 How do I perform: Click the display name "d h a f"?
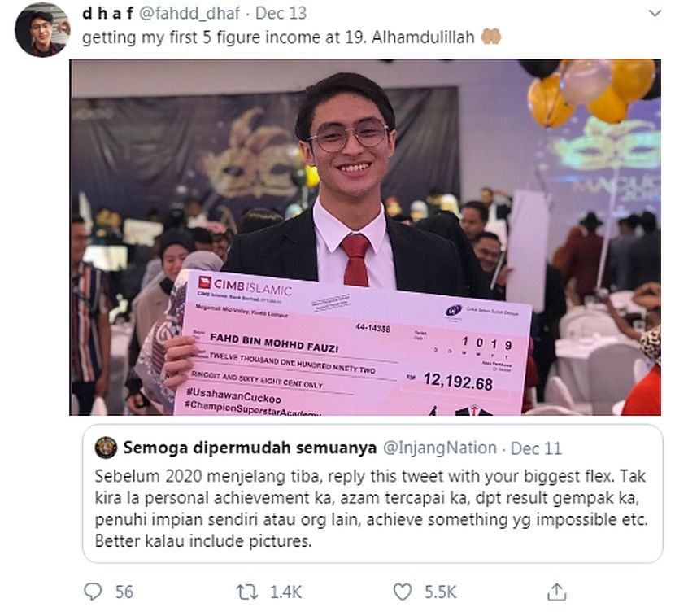108,14
